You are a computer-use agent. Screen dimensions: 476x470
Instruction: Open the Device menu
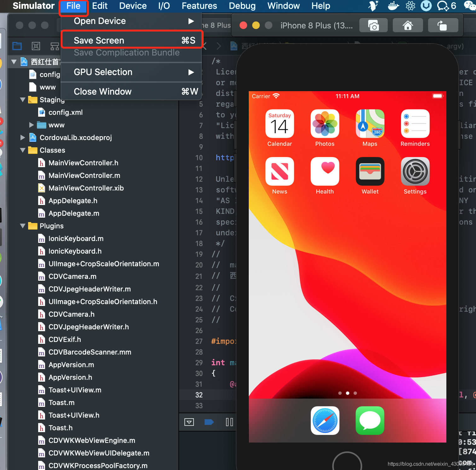133,6
